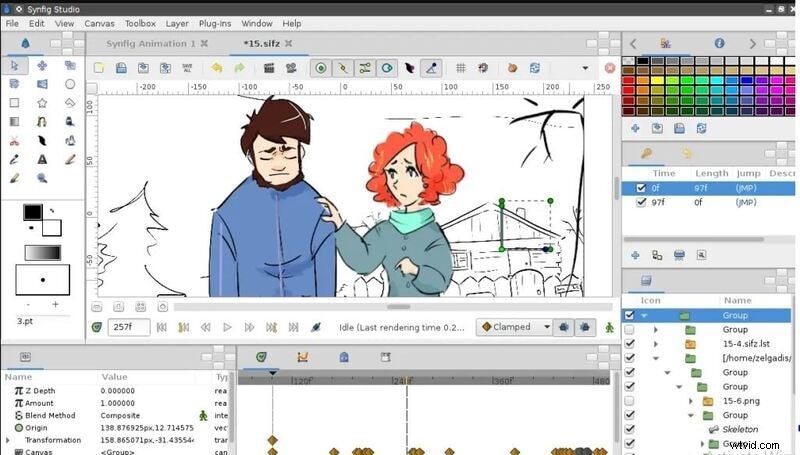Select the red palette swatch
Screen dimensions: 800x455
[x=628, y=81]
